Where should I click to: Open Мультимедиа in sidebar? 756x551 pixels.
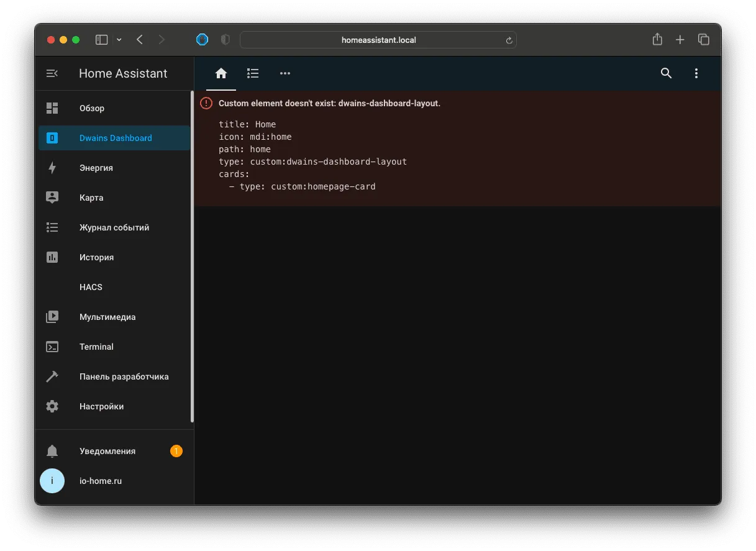[114, 317]
